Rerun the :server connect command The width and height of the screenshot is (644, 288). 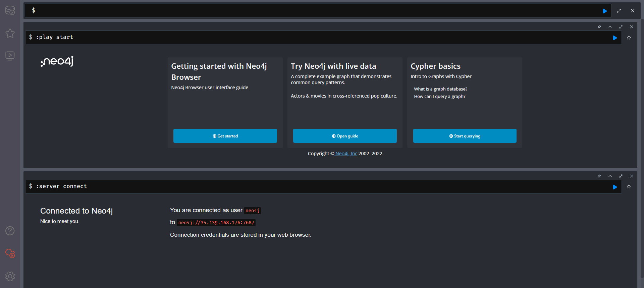(x=615, y=187)
